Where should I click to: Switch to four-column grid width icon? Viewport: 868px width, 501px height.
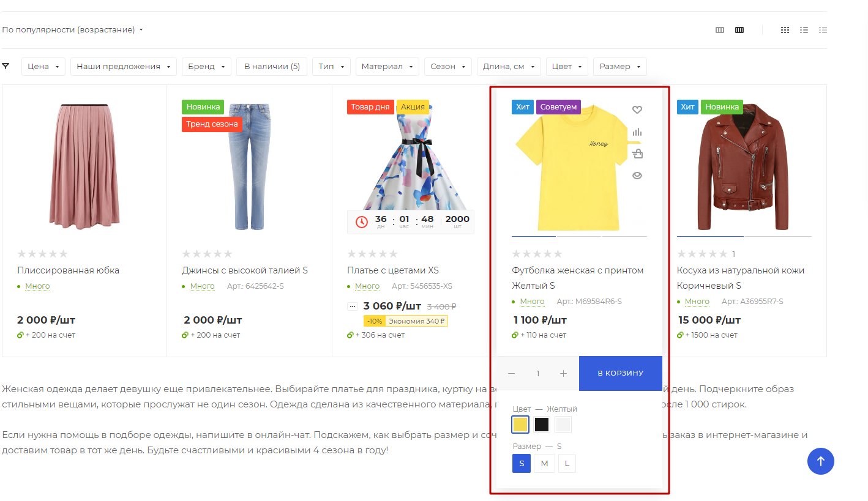click(x=739, y=30)
